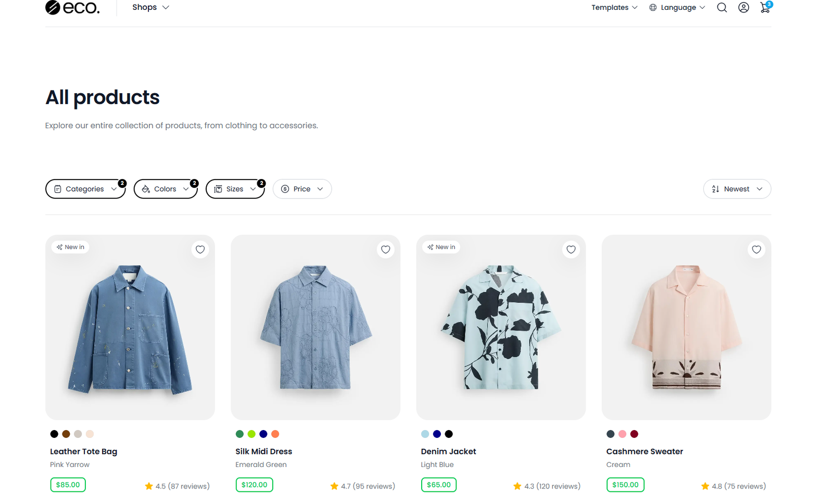Open the Shops dropdown menu
The height and width of the screenshot is (504, 833).
150,7
